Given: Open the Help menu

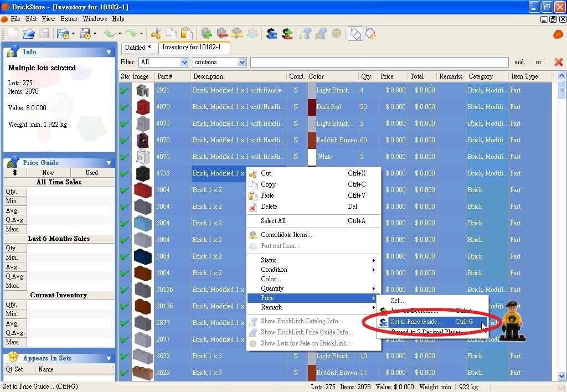Looking at the screenshot, I should 118,19.
